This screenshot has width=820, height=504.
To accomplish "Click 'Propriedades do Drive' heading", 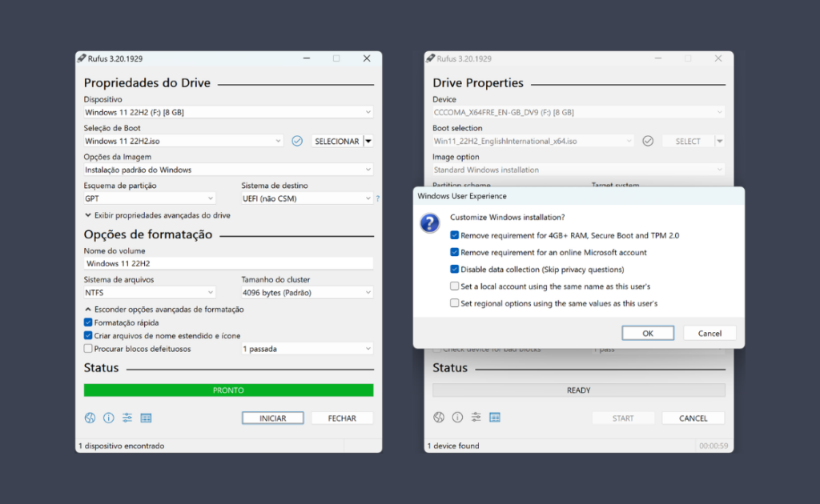I will click(x=147, y=82).
